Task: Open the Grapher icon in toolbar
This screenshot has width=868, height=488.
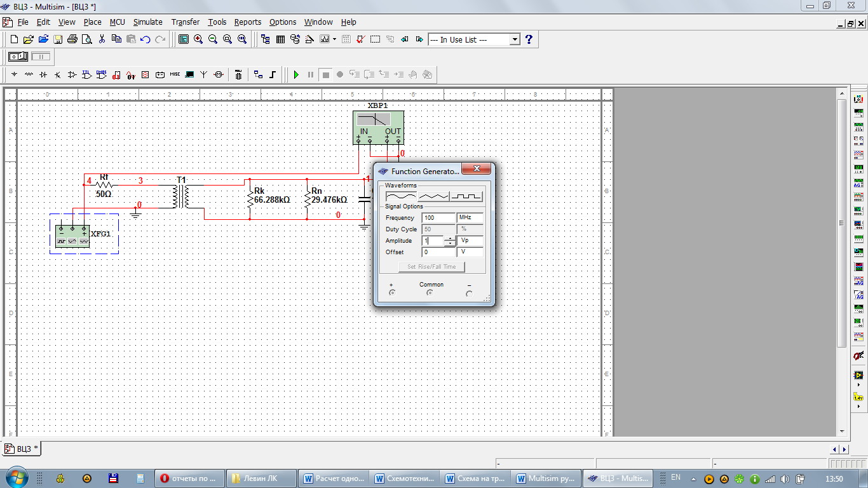Action: coord(325,39)
